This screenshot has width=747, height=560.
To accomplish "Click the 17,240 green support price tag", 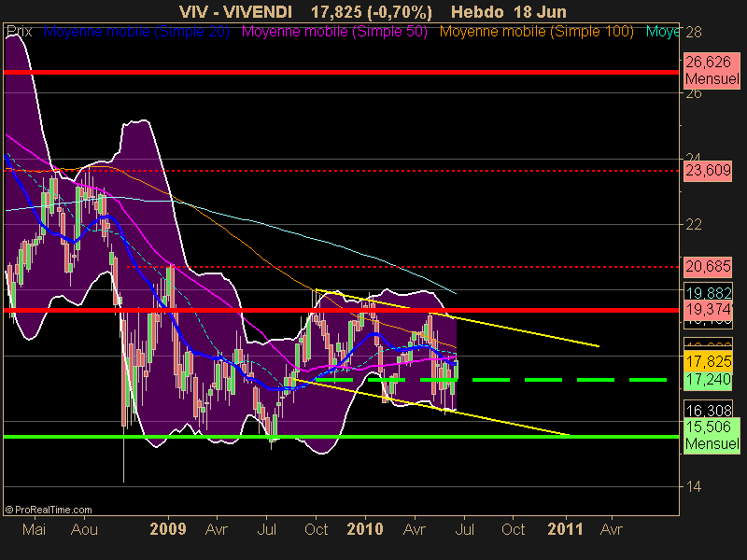I will pos(708,380).
